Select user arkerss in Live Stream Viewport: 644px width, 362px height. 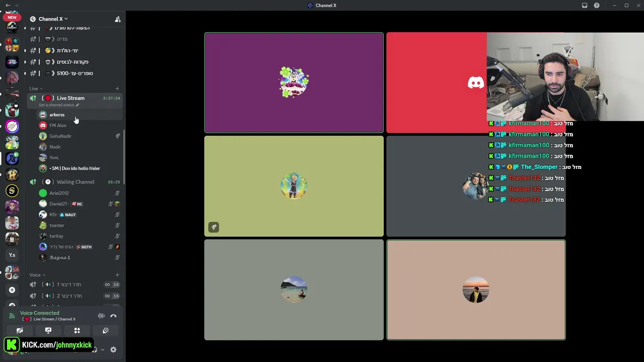point(80,115)
